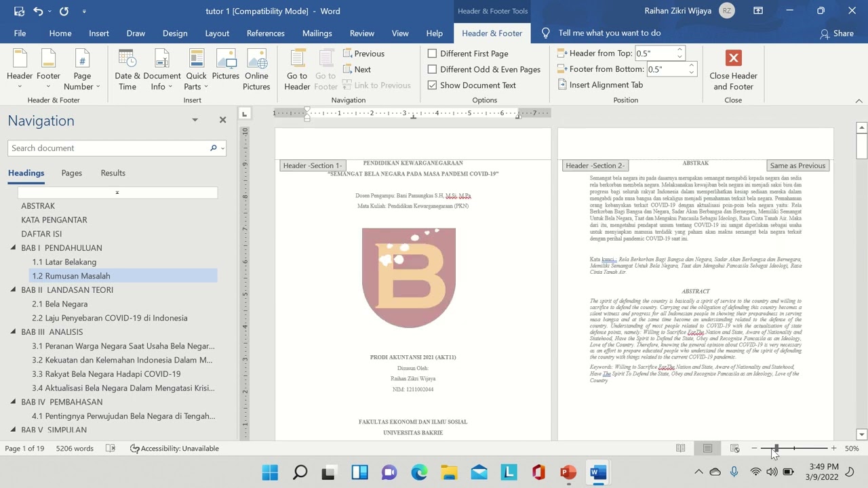The width and height of the screenshot is (868, 488).
Task: Open search options dropdown in Navigation
Action: click(222, 148)
